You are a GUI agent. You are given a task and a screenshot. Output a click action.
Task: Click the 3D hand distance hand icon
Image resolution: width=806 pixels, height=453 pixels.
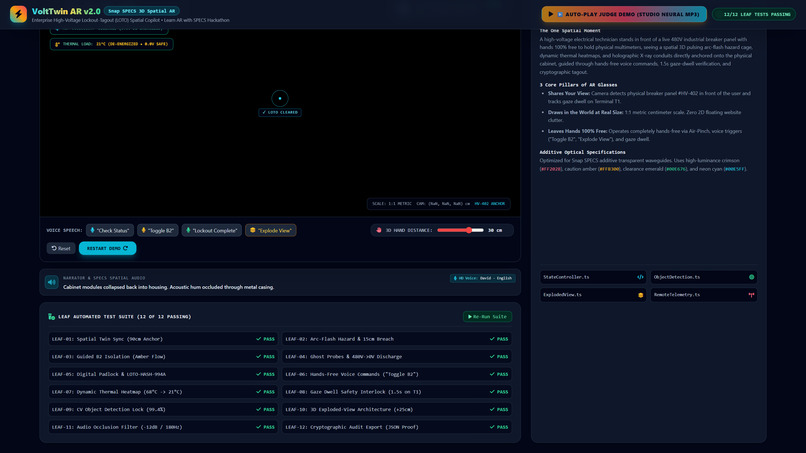click(x=379, y=230)
